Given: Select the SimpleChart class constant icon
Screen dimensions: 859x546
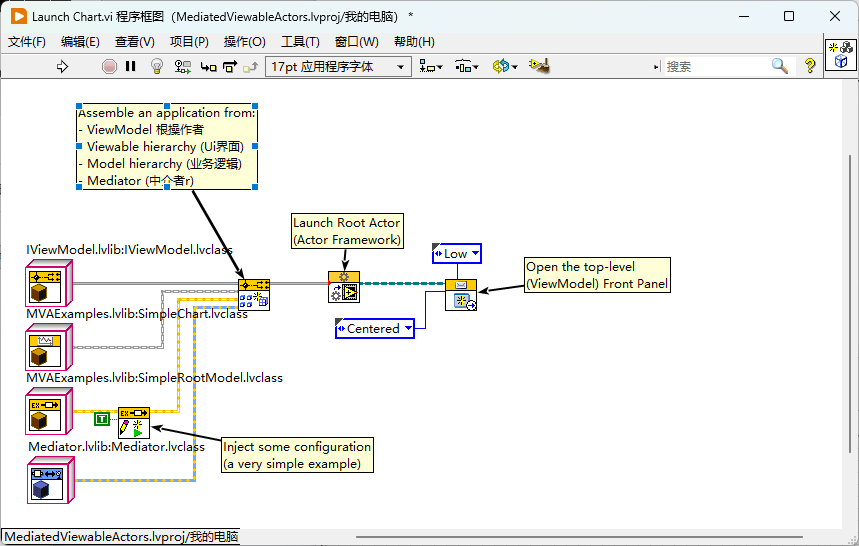Looking at the screenshot, I should [49, 347].
